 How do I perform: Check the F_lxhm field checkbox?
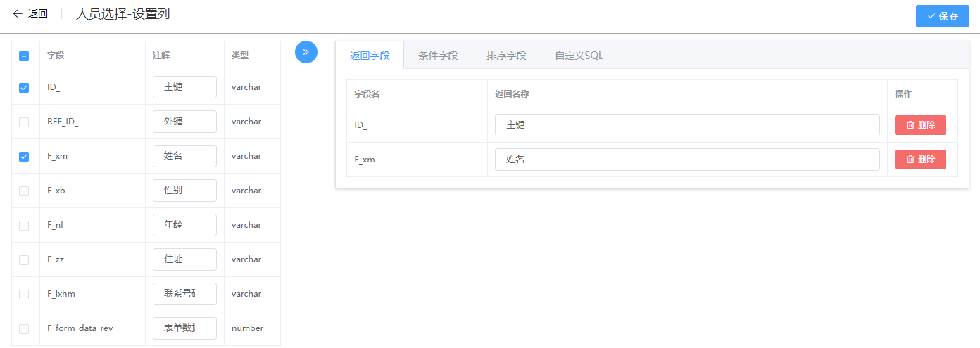coord(24,295)
